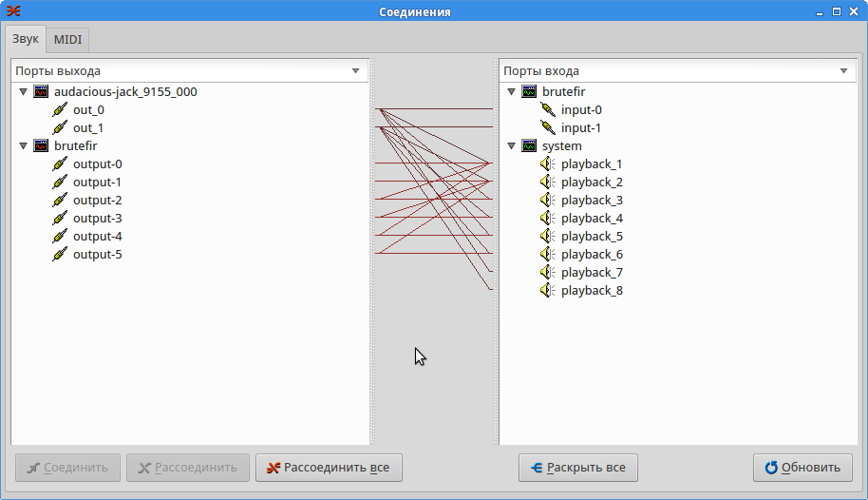
Task: Click the Соединить button
Action: 67,468
